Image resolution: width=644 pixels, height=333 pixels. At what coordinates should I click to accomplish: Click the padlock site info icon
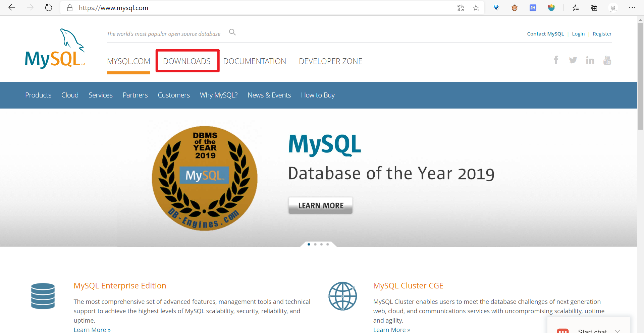pyautogui.click(x=70, y=8)
